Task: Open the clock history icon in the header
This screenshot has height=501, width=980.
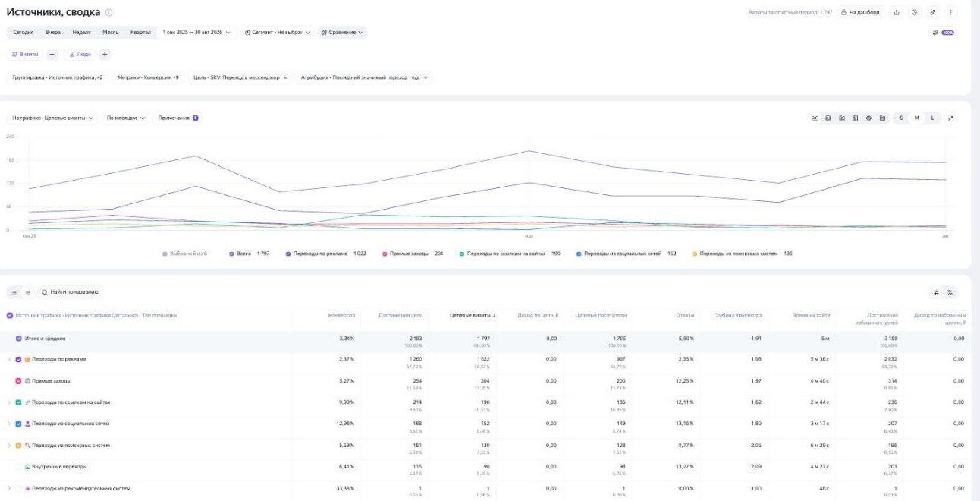Action: tap(915, 12)
